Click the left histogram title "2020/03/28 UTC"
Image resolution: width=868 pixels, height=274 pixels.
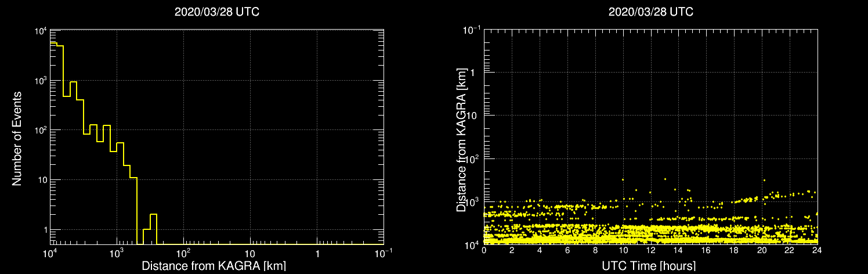tap(217, 12)
